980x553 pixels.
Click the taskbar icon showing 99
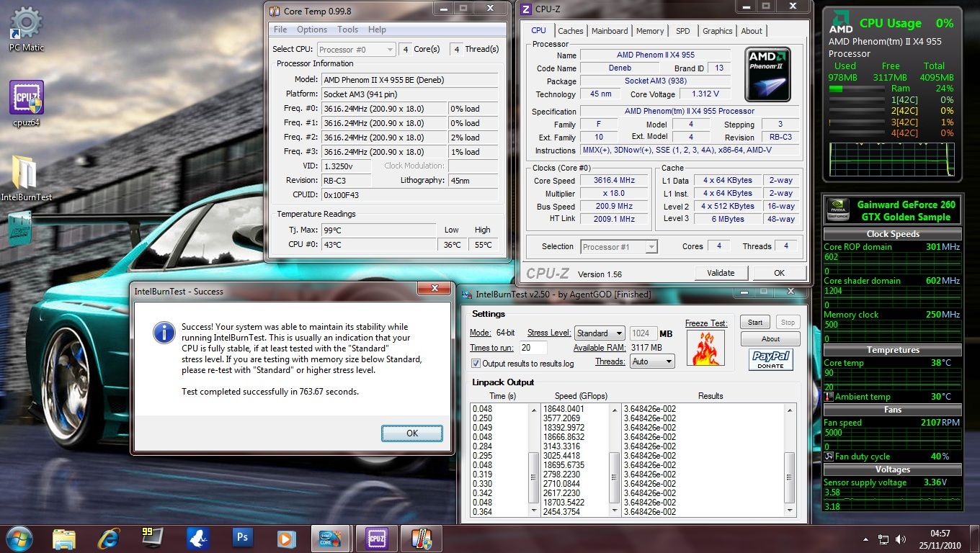click(153, 538)
